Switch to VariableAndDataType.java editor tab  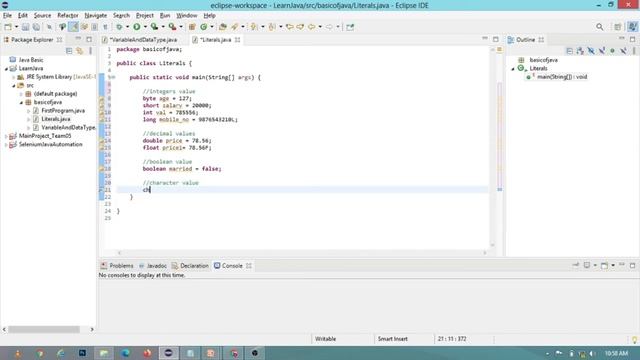pyautogui.click(x=143, y=40)
